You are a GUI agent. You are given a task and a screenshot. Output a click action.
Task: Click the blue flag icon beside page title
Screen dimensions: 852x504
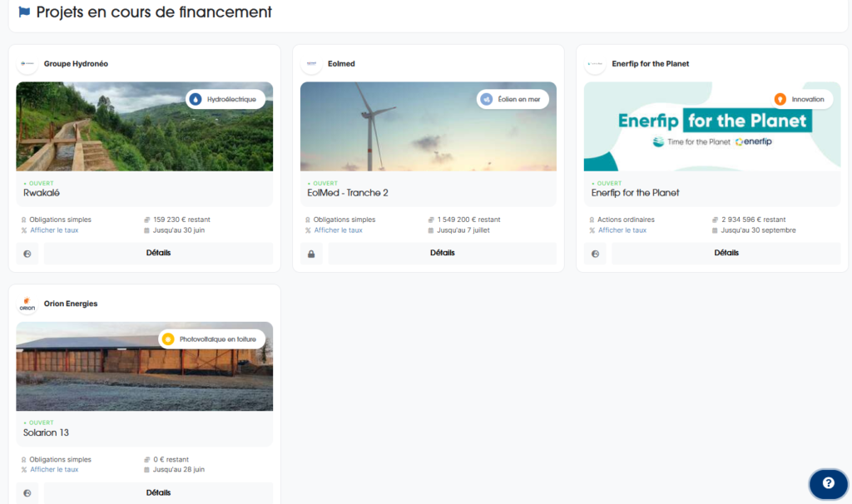pos(24,12)
